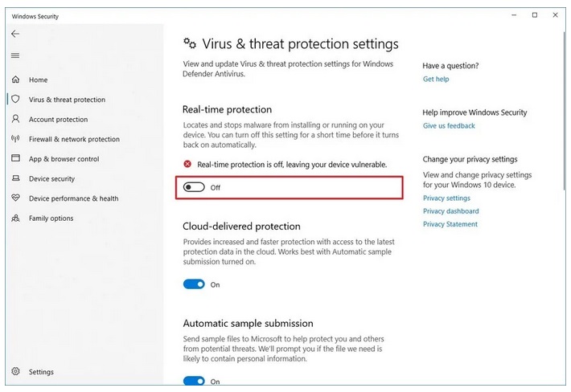Screen dimensions: 571x392
Task: Click the Device security icon
Action: pyautogui.click(x=15, y=178)
